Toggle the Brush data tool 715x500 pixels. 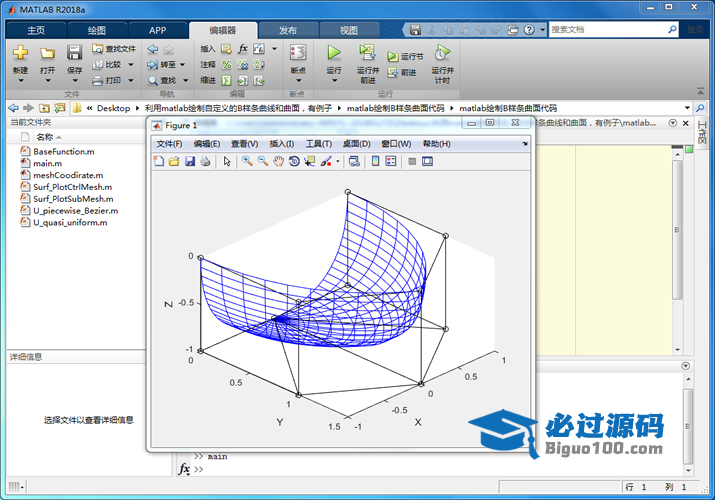click(x=326, y=161)
